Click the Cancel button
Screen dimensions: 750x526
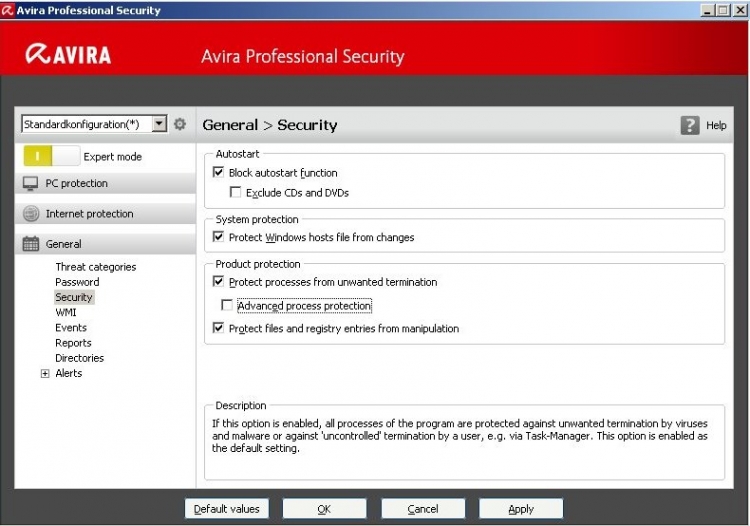click(423, 509)
